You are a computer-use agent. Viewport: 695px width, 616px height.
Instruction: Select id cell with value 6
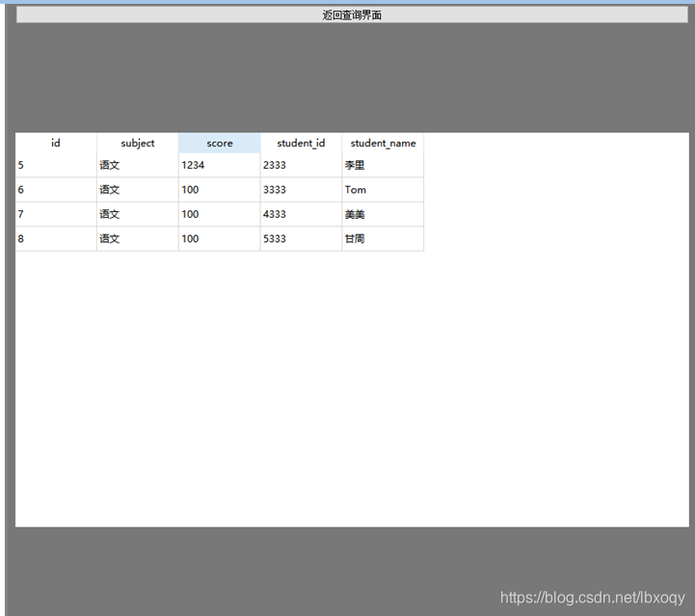[56, 190]
